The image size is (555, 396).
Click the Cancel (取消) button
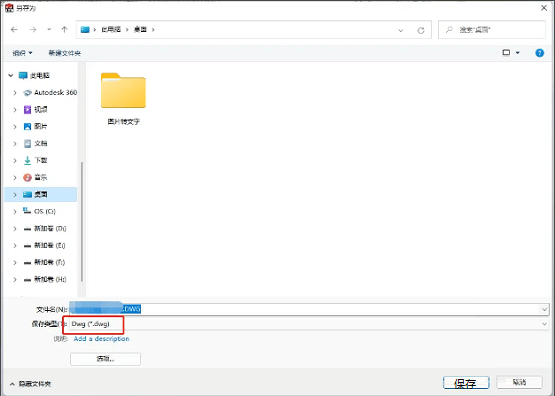point(519,382)
